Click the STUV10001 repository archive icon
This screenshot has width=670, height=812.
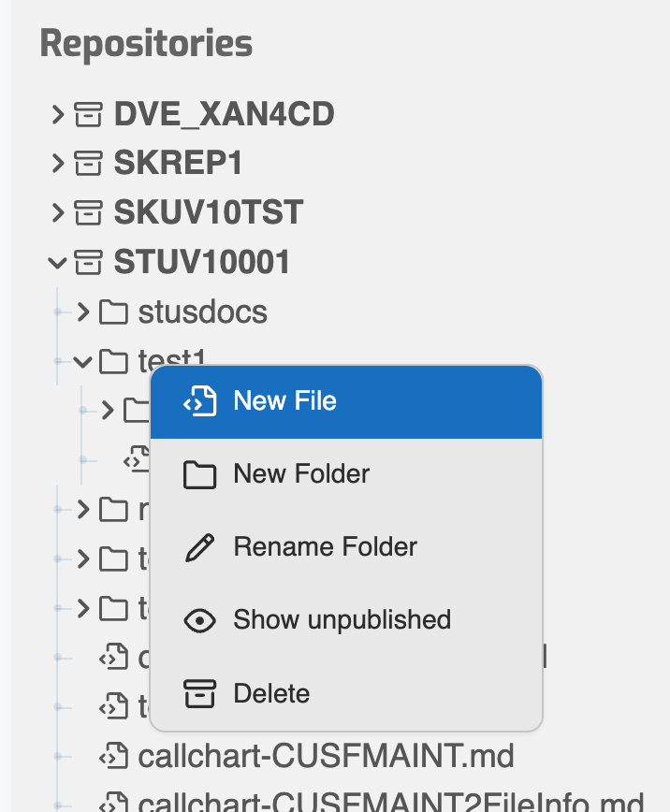[89, 262]
